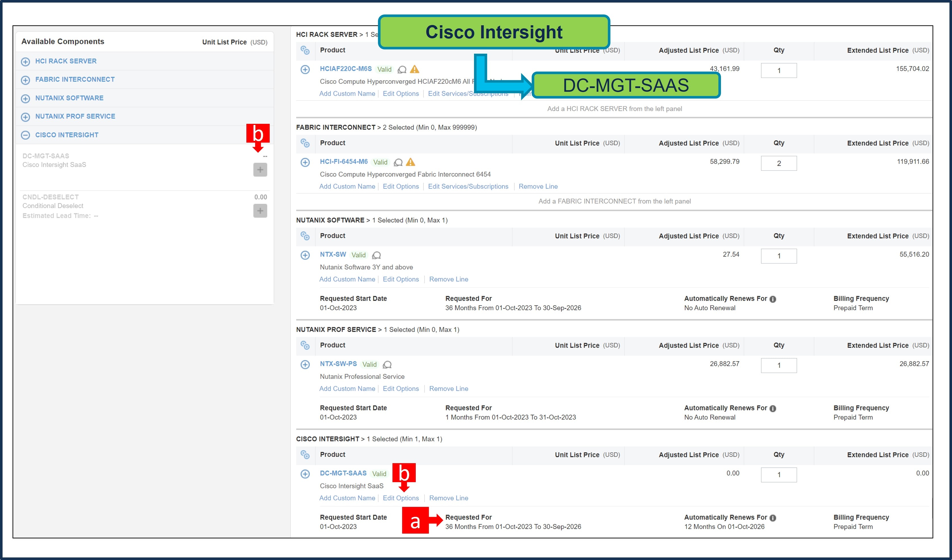The width and height of the screenshot is (952, 560).
Task: Expand the FABRIC INTERCONNECT component category
Action: click(x=25, y=80)
